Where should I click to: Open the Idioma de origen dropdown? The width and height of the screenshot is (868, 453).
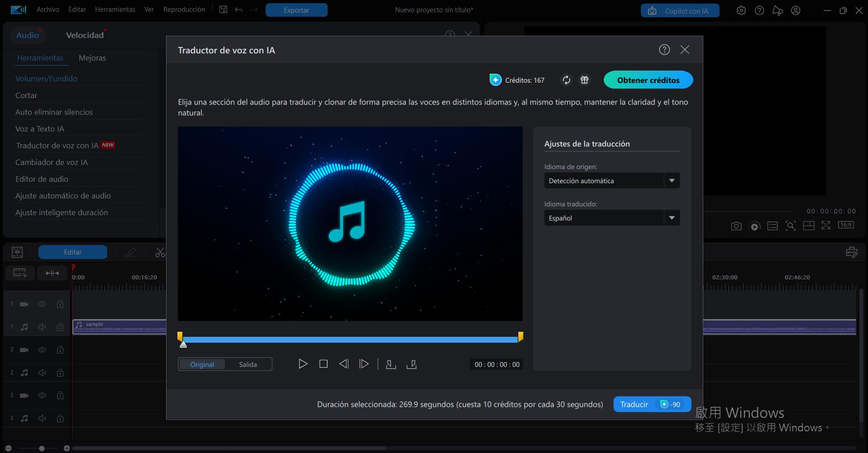click(672, 180)
